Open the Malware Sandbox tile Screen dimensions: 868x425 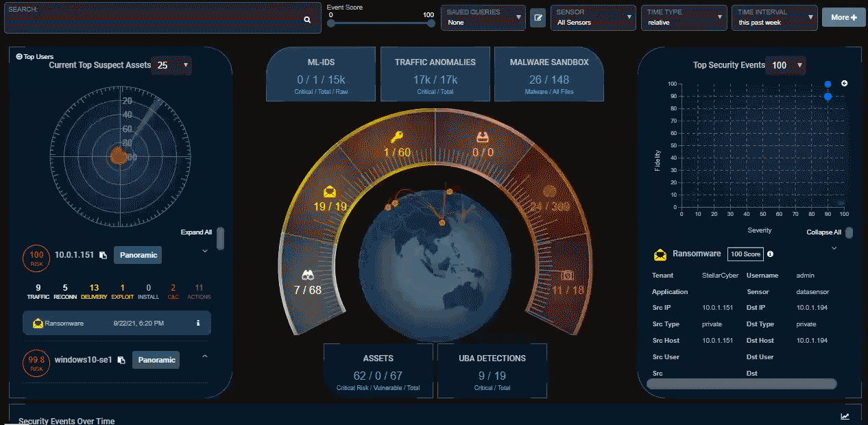[548, 75]
